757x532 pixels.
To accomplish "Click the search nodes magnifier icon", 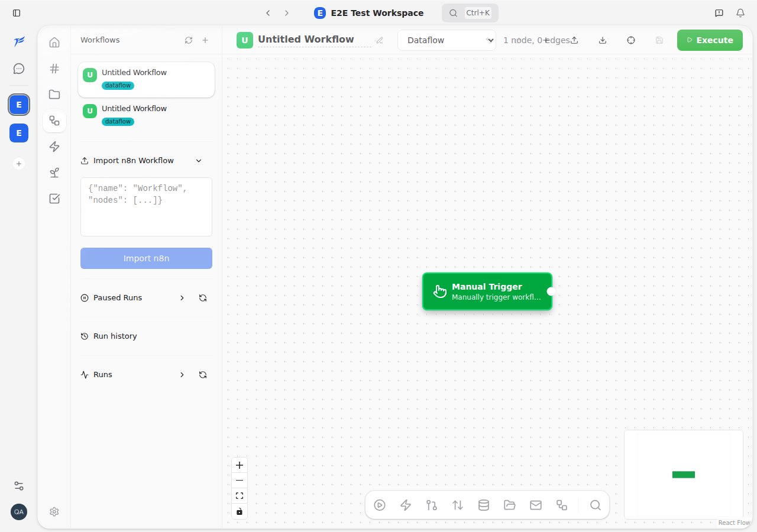I will (596, 505).
